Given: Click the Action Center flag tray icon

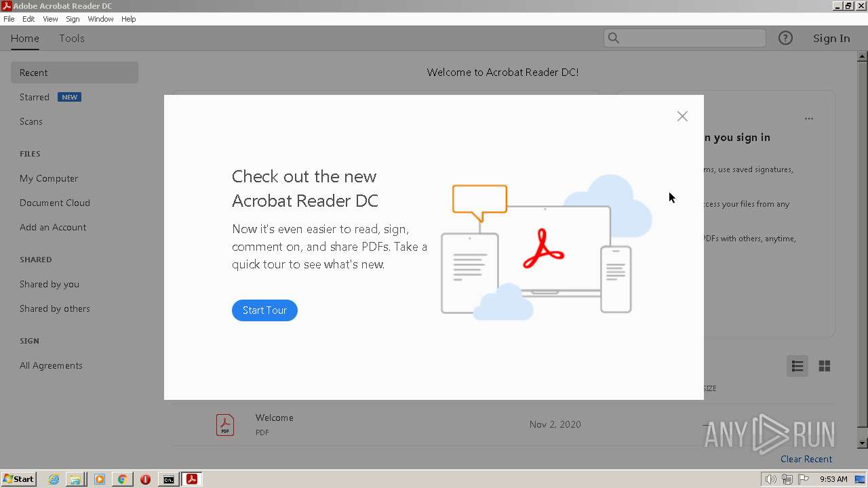Looking at the screenshot, I should (804, 479).
